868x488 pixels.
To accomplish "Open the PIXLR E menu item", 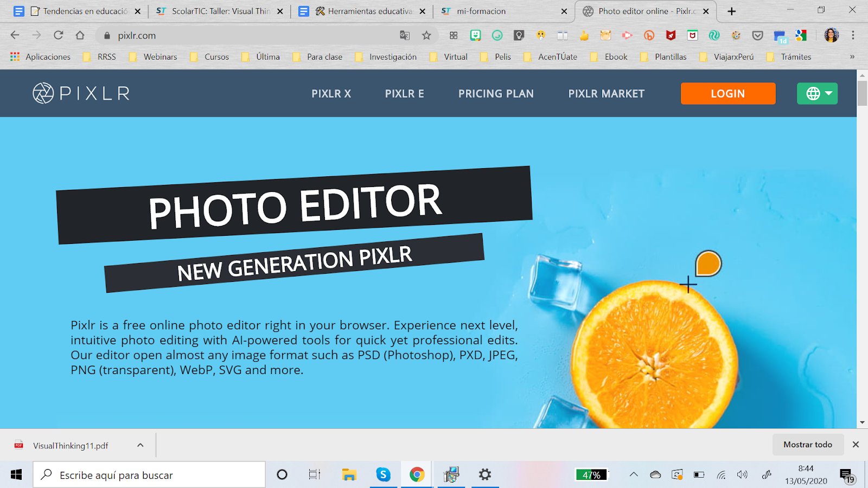I will 405,94.
